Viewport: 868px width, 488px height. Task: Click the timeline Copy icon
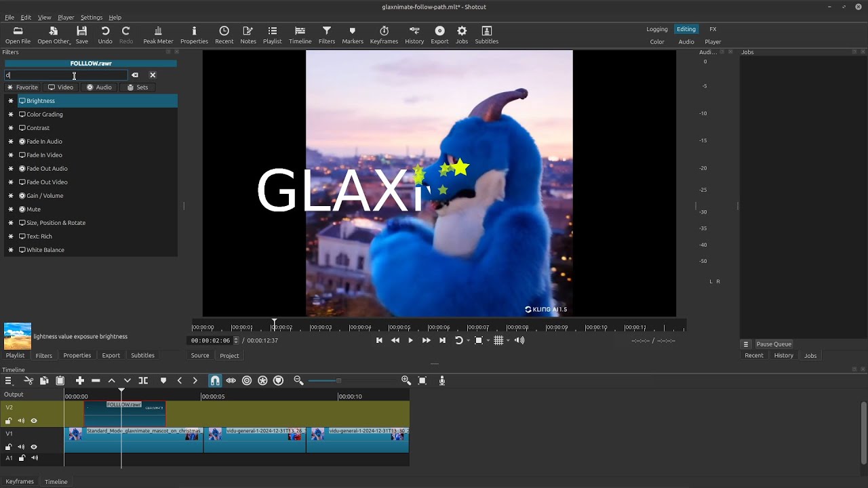click(44, 381)
